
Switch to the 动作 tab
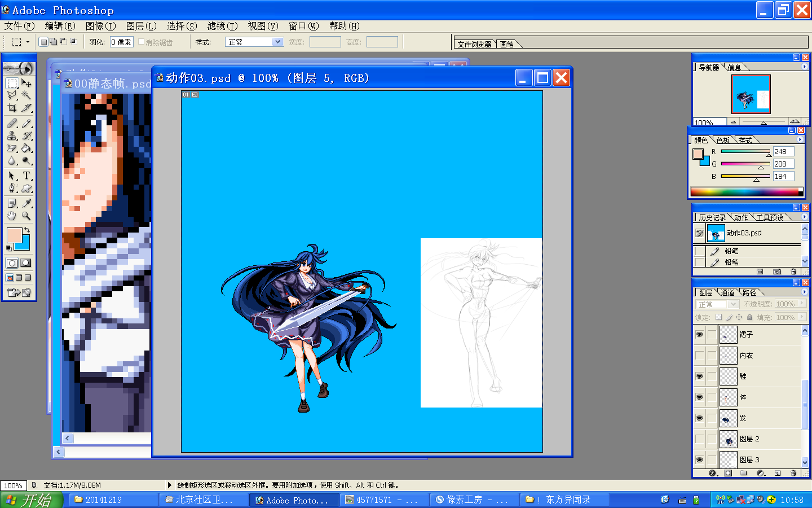point(741,217)
